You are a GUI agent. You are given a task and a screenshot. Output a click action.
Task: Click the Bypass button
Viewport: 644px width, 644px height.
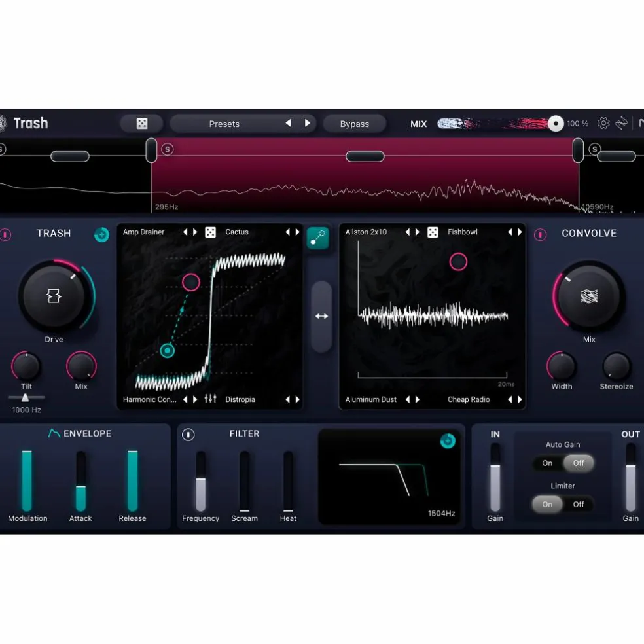pos(355,124)
